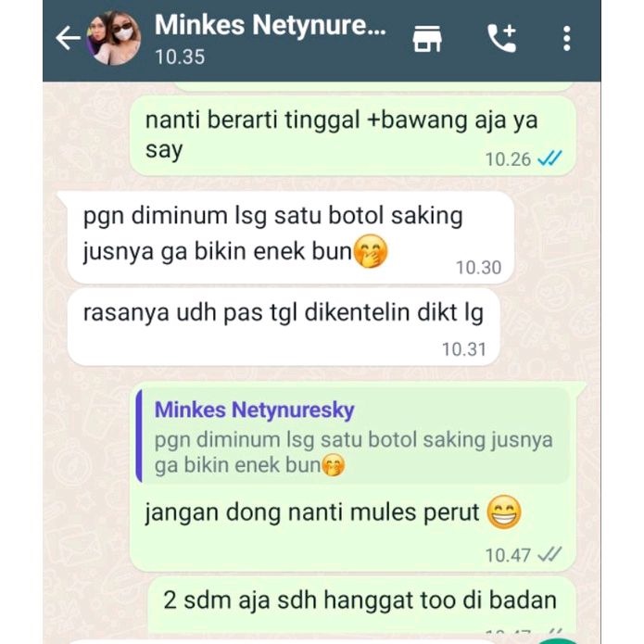Select message 'nanti berarti tinggal +bawang aja'
The height and width of the screenshot is (644, 644).
pyautogui.click(x=353, y=136)
